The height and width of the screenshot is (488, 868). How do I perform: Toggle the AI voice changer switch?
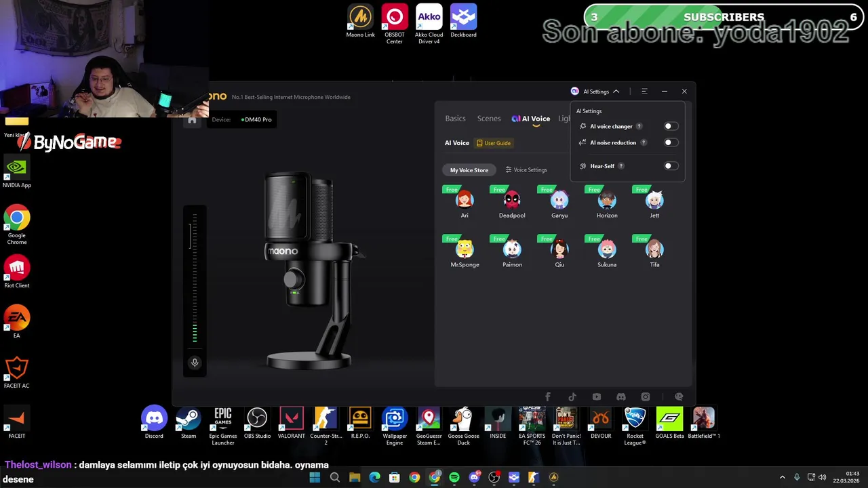pyautogui.click(x=670, y=126)
